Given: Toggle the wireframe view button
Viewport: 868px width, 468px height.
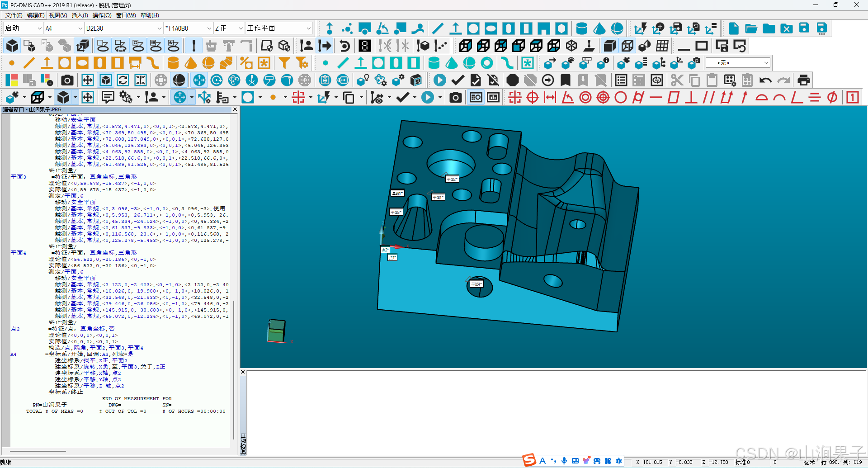Looking at the screenshot, I should [x=627, y=46].
